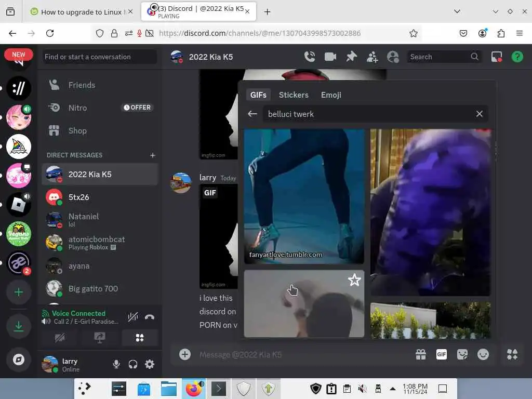
Task: Open a new browser tab
Action: [267, 12]
